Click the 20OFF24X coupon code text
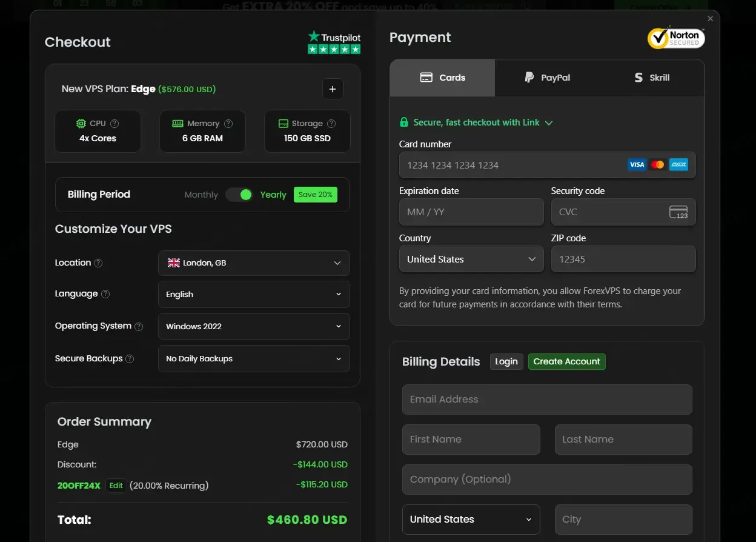756x542 pixels. tap(79, 486)
